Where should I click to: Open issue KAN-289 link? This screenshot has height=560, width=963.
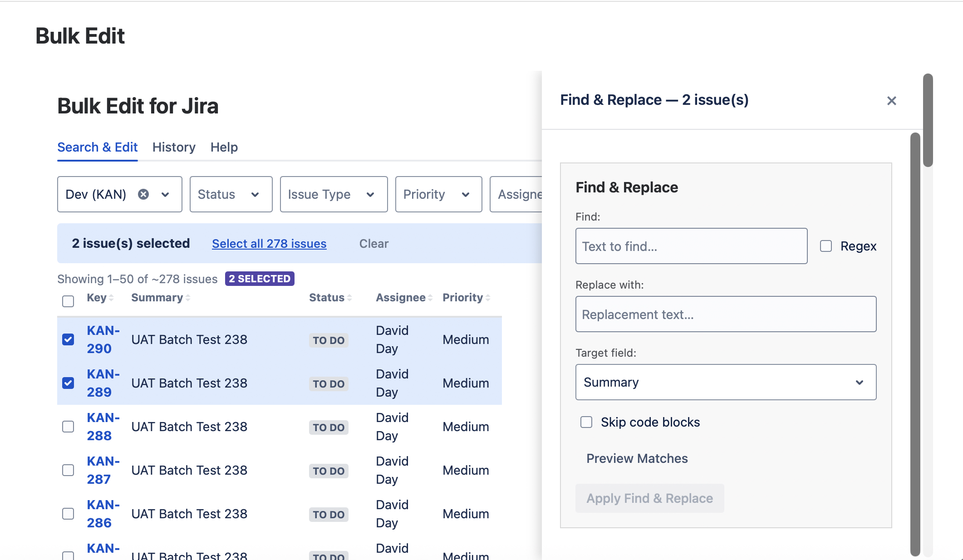[x=103, y=383]
